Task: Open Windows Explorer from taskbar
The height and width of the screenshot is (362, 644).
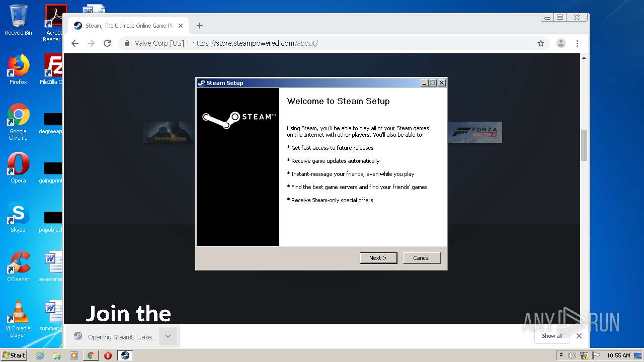Action: (x=57, y=355)
